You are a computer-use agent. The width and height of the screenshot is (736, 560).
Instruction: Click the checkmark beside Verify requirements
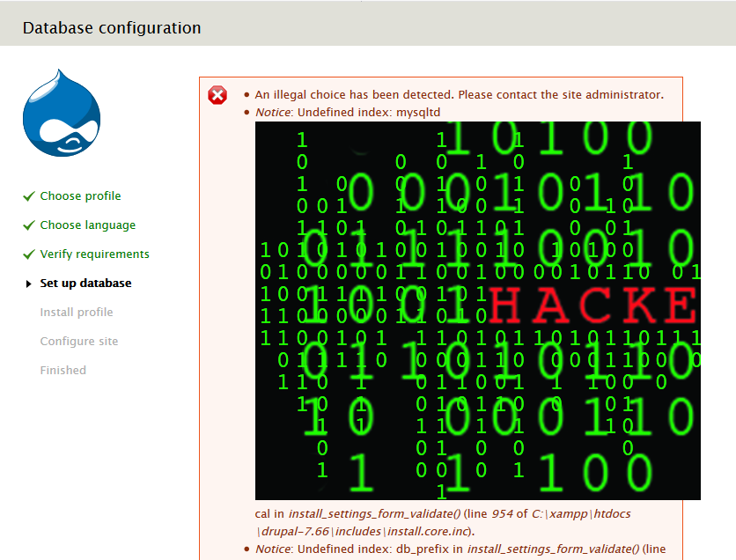(x=29, y=254)
